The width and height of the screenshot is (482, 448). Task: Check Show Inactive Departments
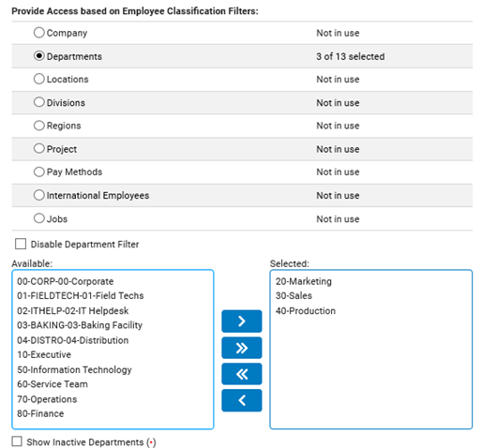(x=17, y=441)
